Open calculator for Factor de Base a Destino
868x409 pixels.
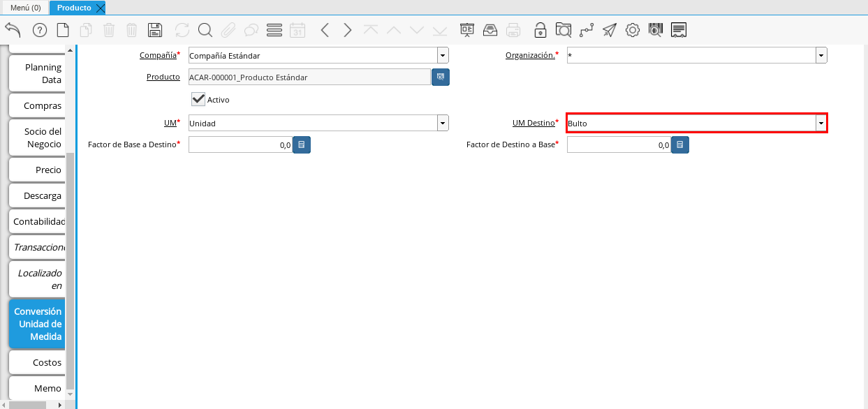click(x=302, y=144)
